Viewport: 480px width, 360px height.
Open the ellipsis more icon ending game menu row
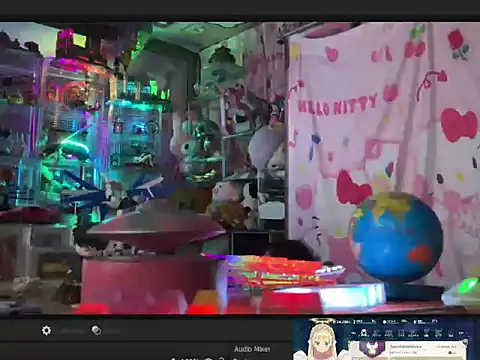tap(463, 333)
